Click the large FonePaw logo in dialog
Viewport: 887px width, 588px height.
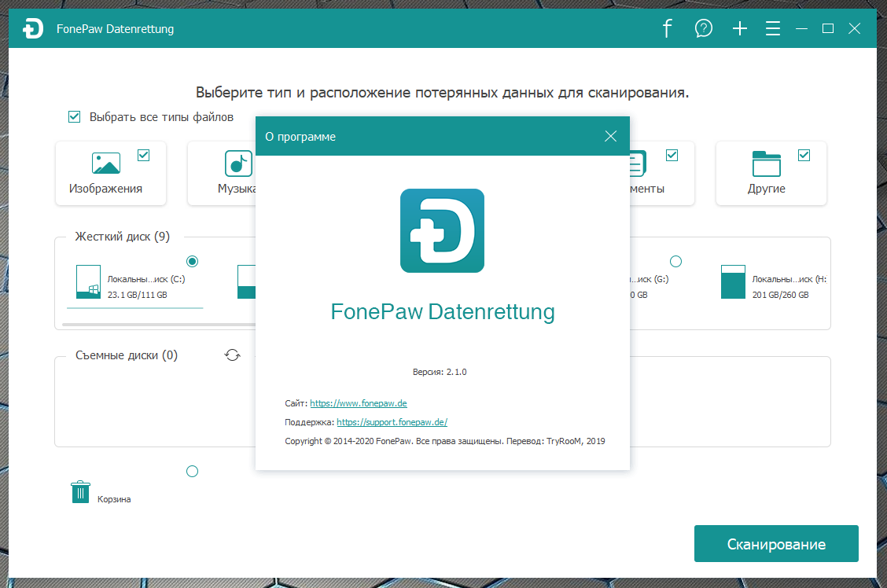[442, 231]
